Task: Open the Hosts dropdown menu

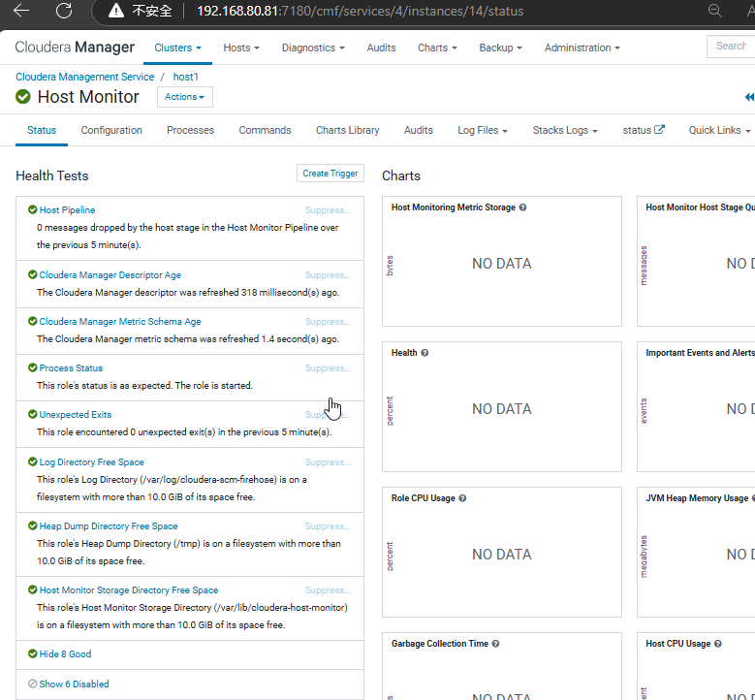Action: (241, 48)
